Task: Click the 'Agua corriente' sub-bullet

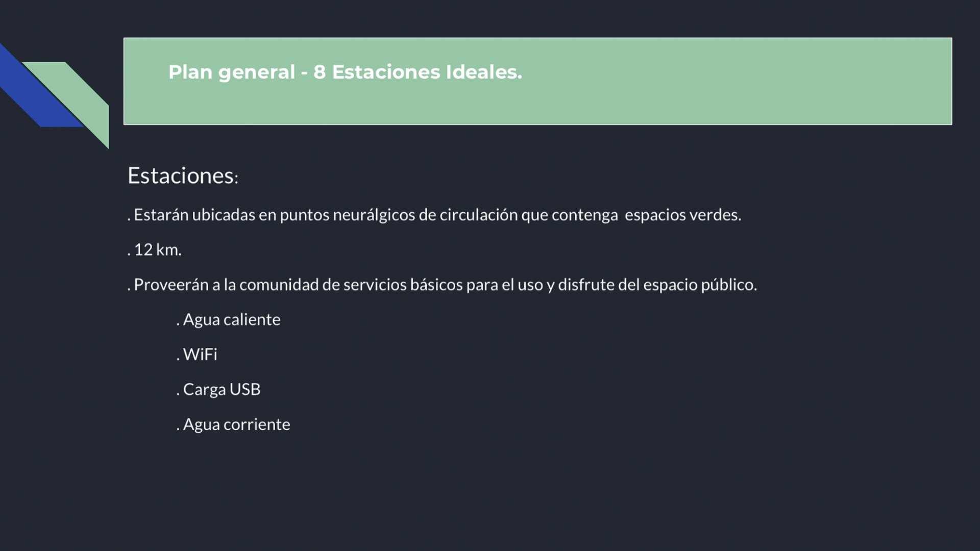Action: pyautogui.click(x=233, y=424)
